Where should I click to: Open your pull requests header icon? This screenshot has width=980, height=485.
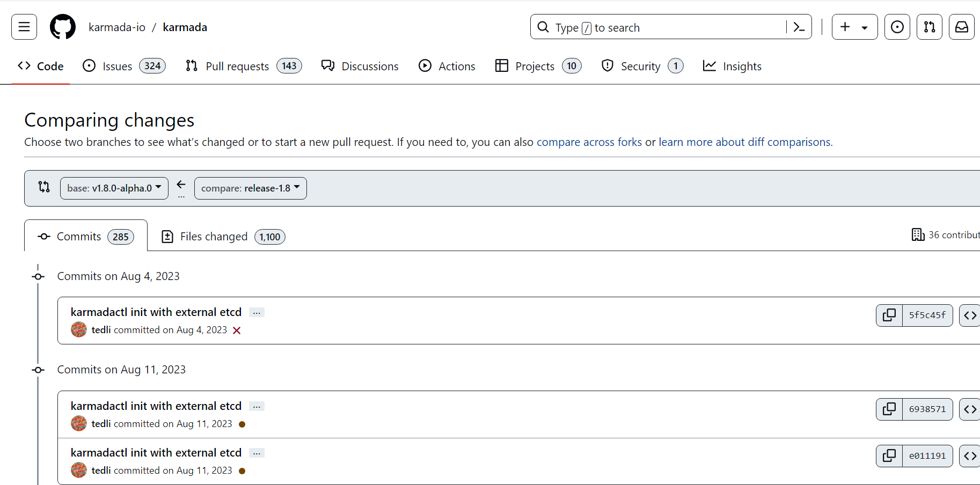(929, 27)
